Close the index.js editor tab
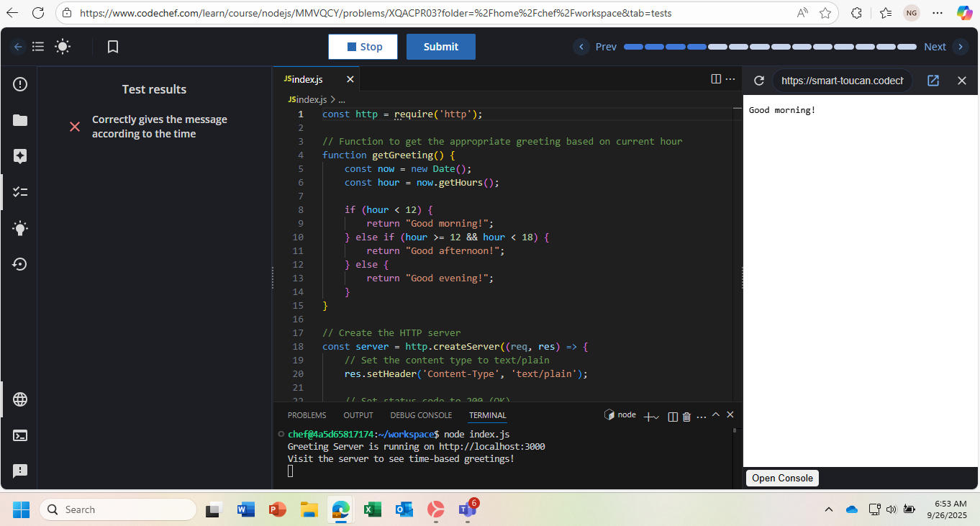 [x=350, y=79]
